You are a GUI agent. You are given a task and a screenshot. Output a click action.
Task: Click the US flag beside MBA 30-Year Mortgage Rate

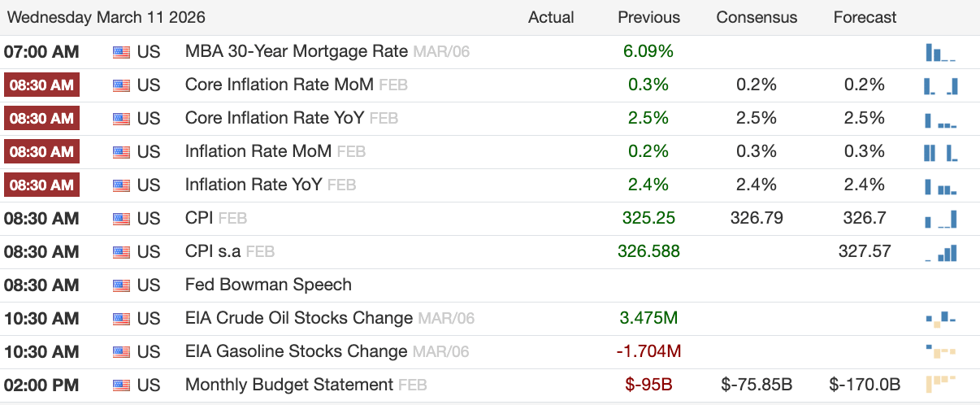[121, 52]
